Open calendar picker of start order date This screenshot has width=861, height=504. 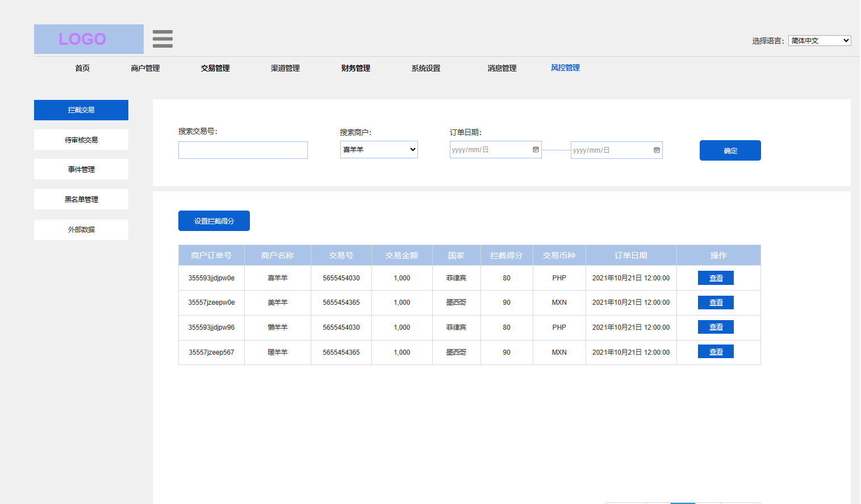536,150
